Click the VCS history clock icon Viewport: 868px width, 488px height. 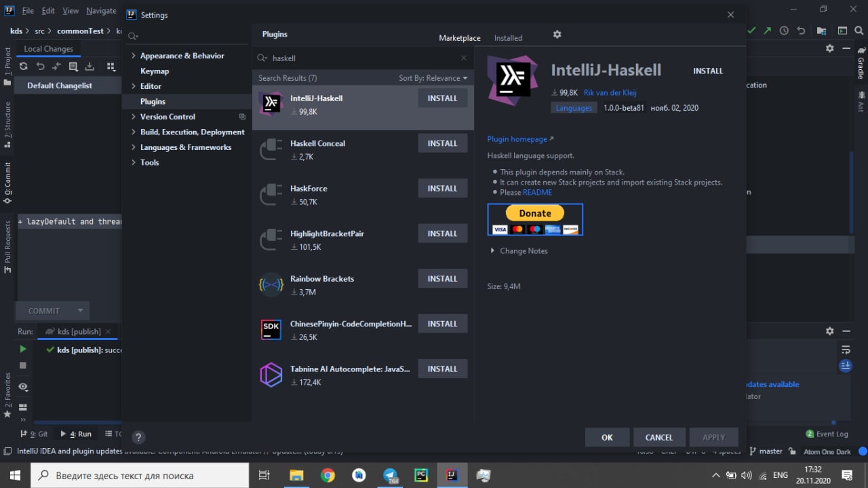coord(785,31)
